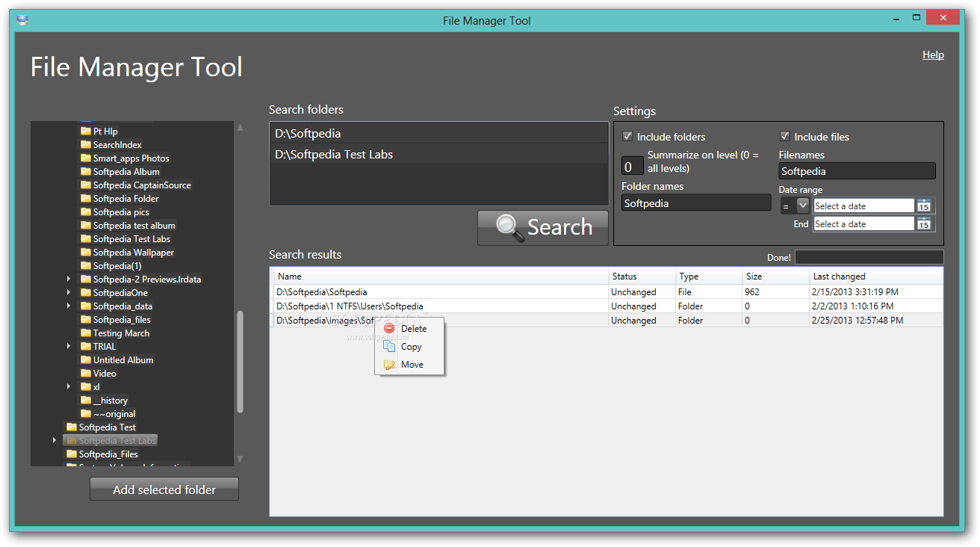Image resolution: width=980 pixels, height=547 pixels.
Task: Click the Video folder icon
Action: pyautogui.click(x=86, y=374)
